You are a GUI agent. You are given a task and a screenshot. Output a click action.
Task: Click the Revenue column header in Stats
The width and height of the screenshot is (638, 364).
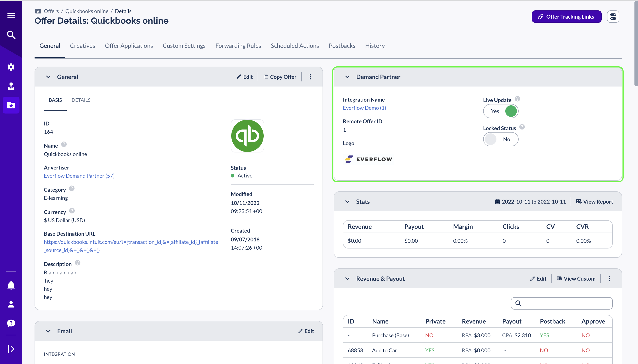coord(360,227)
